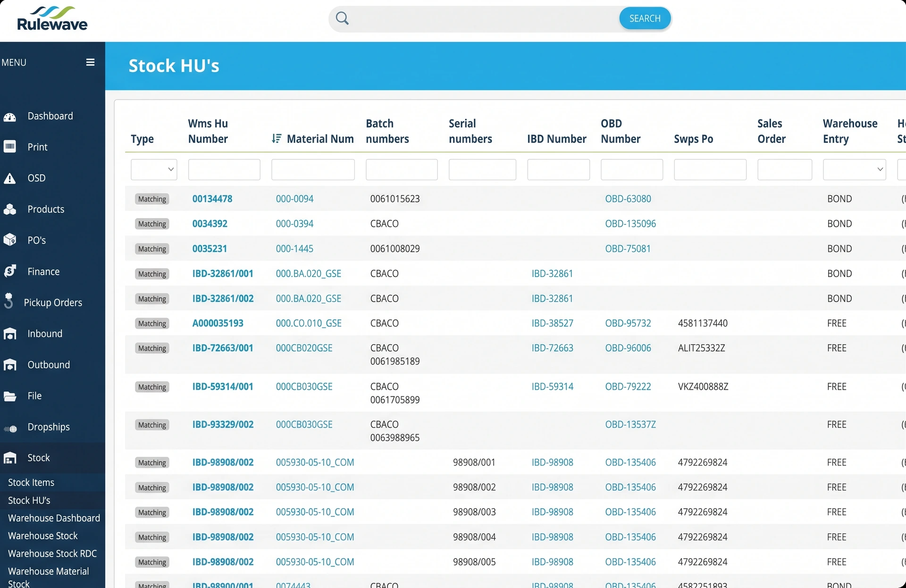Image resolution: width=906 pixels, height=588 pixels.
Task: Open OBD-13537Z outbound link
Action: (630, 424)
